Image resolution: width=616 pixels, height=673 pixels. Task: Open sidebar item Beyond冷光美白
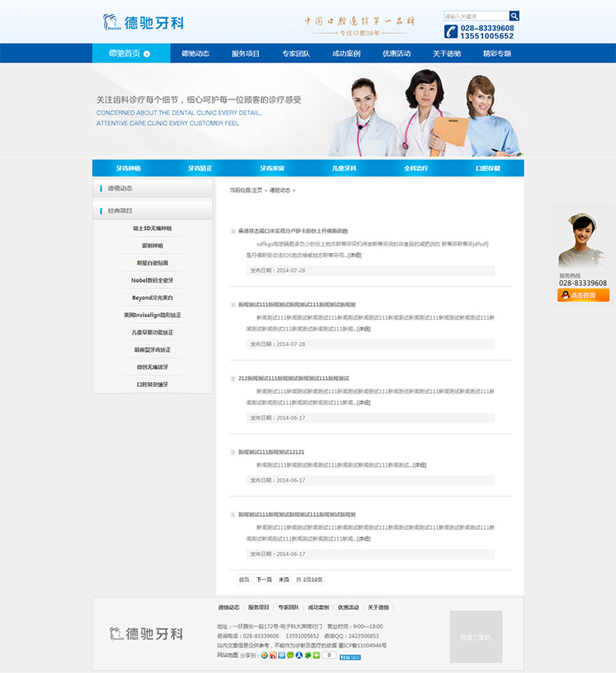(153, 297)
